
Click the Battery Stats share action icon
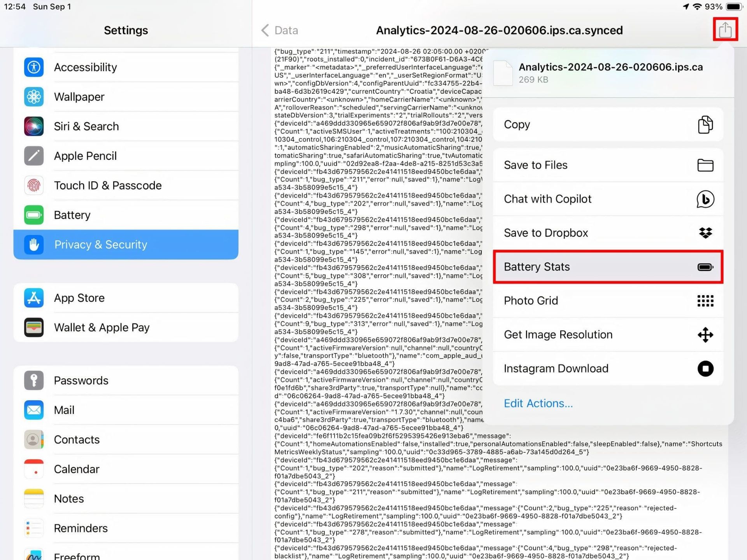[705, 266]
